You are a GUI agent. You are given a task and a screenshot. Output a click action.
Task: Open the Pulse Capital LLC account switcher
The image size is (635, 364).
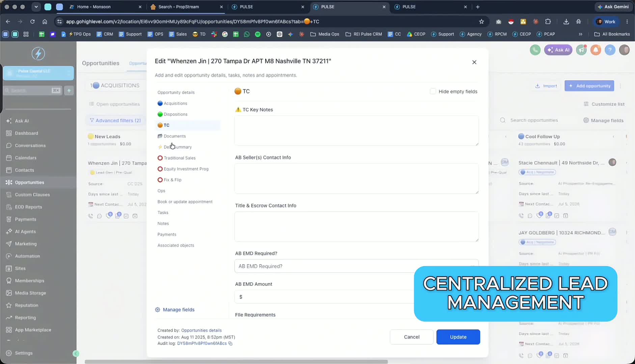38,73
